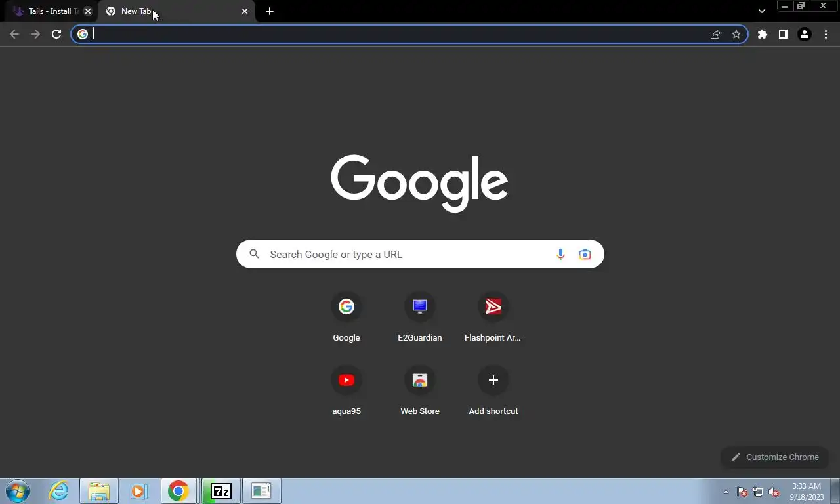Restore down the Chrome window
Viewport: 840px width, 504px height.
click(x=801, y=6)
